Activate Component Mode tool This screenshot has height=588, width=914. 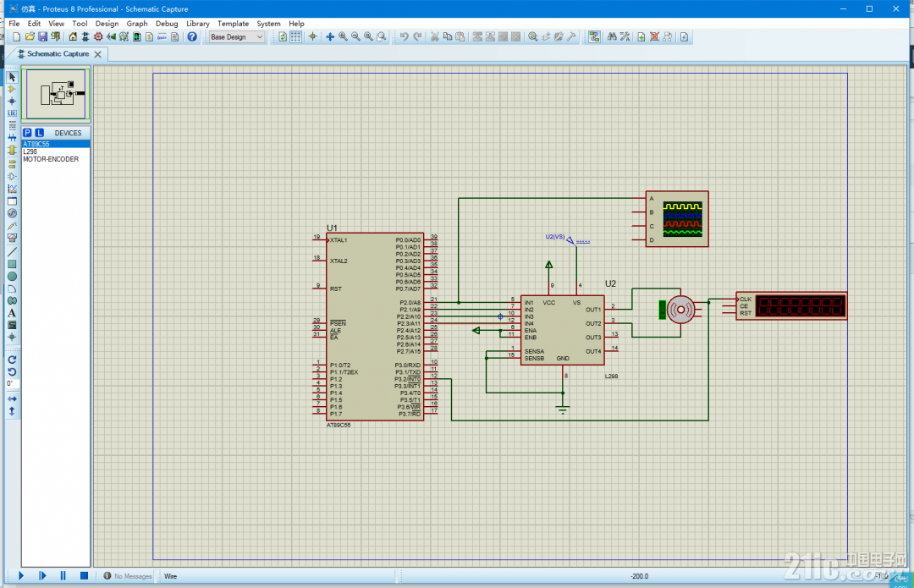pyautogui.click(x=12, y=89)
